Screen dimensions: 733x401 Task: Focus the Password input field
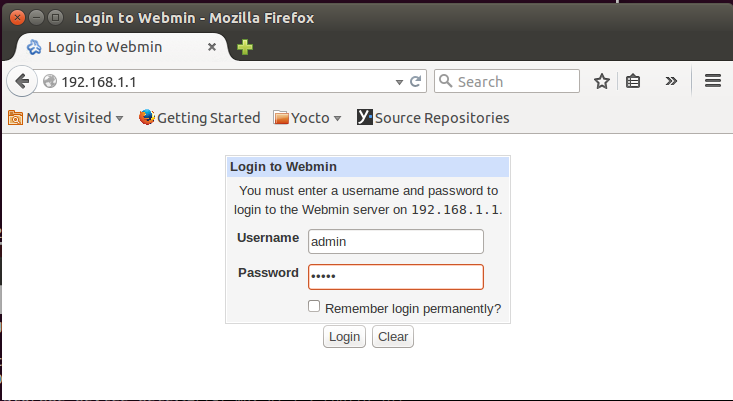point(395,276)
